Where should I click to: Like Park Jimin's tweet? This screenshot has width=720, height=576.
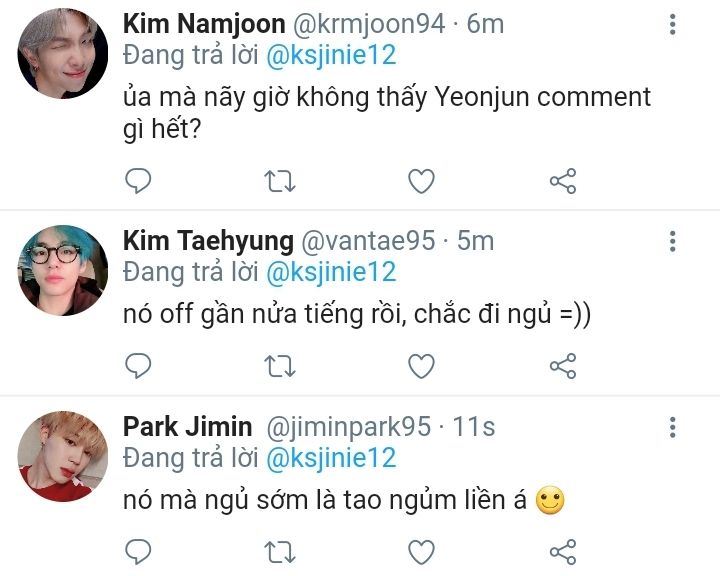pyautogui.click(x=422, y=551)
